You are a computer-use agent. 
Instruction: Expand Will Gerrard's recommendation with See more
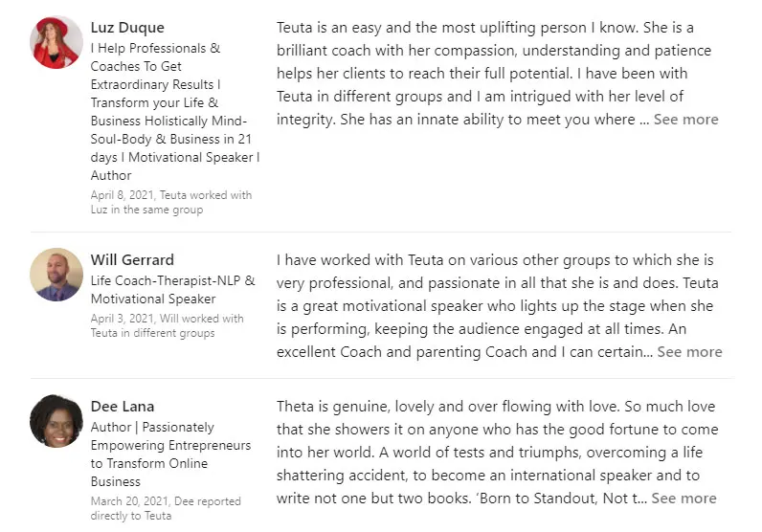(x=689, y=352)
